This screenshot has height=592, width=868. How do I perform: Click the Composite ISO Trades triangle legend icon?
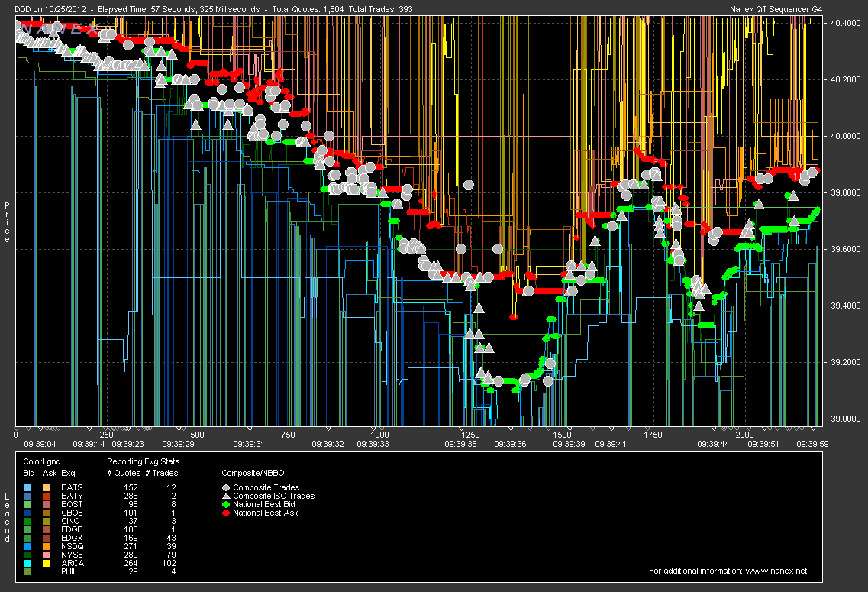click(226, 497)
